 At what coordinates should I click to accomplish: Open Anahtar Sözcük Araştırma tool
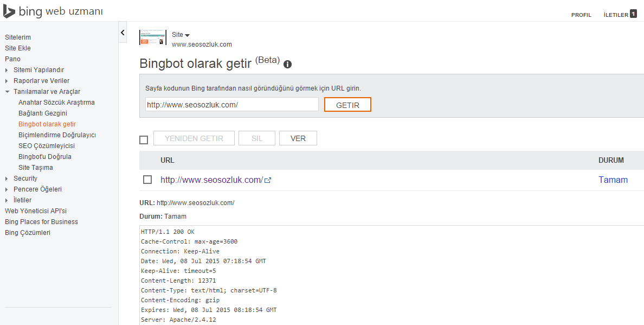pyautogui.click(x=56, y=103)
